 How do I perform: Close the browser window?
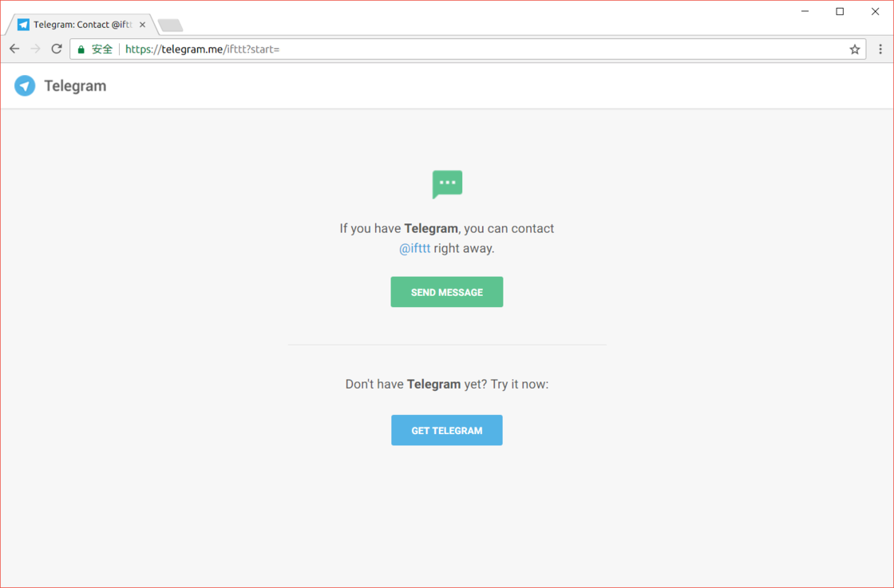[x=875, y=11]
